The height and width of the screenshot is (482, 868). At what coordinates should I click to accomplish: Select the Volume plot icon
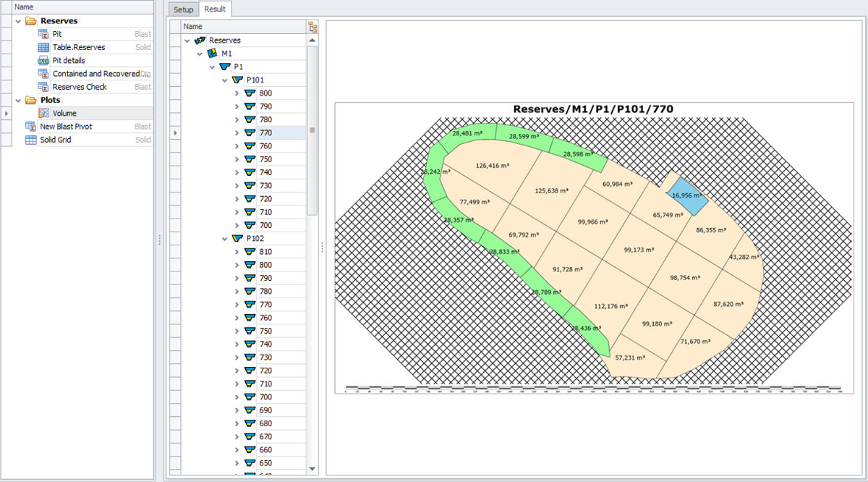(43, 114)
